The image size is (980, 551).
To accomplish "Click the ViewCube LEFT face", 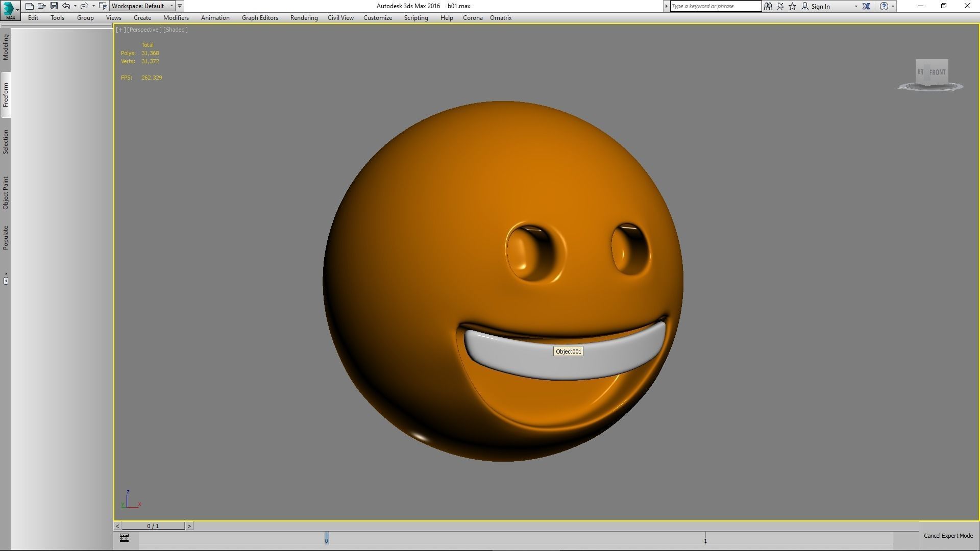I will point(921,72).
